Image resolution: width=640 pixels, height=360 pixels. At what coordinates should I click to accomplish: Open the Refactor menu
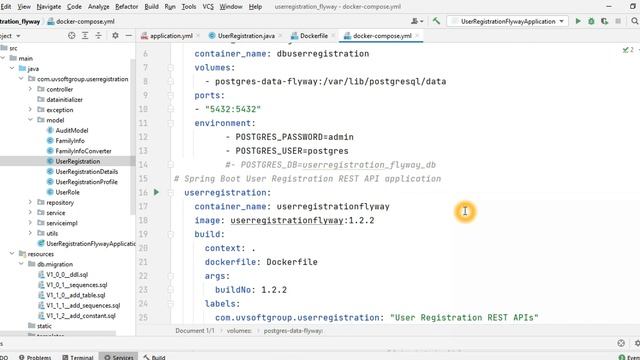click(127, 7)
